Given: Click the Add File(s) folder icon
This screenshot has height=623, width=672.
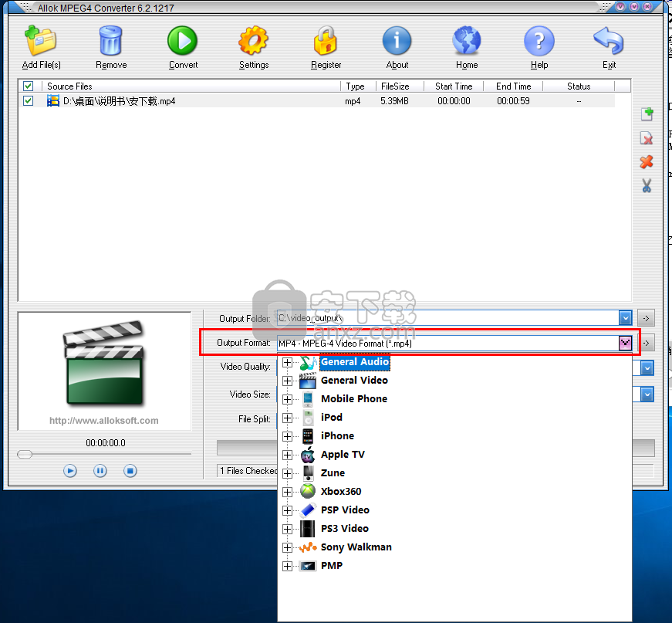Looking at the screenshot, I should (x=41, y=40).
